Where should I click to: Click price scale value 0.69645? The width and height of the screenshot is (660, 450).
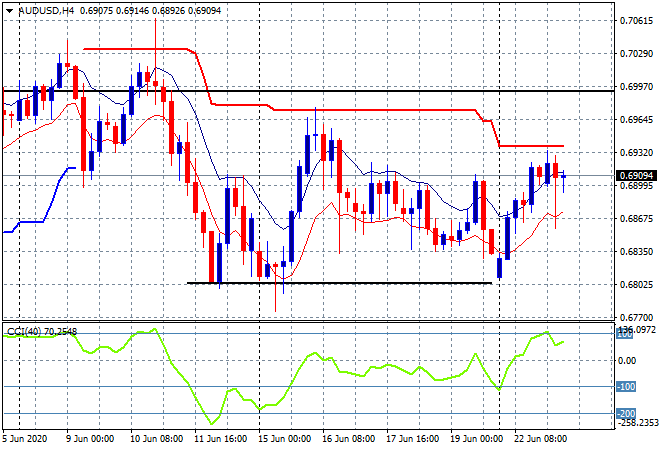[636, 120]
